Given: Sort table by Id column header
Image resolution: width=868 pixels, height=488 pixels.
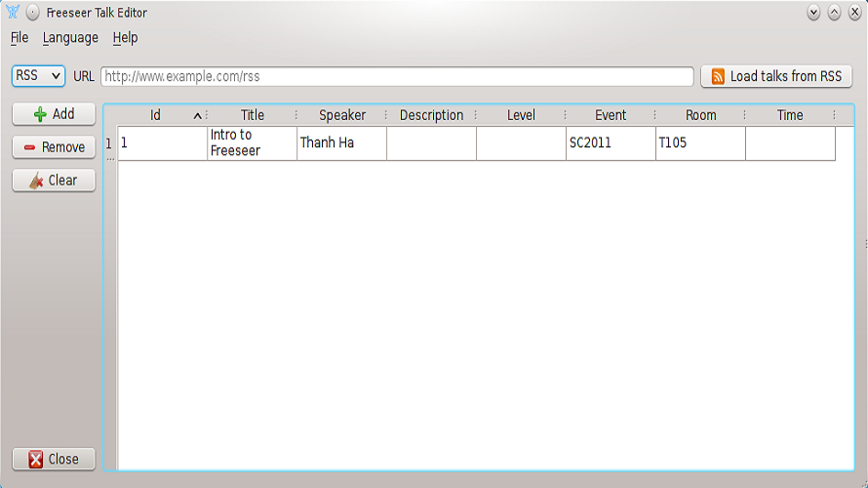Looking at the screenshot, I should (162, 115).
